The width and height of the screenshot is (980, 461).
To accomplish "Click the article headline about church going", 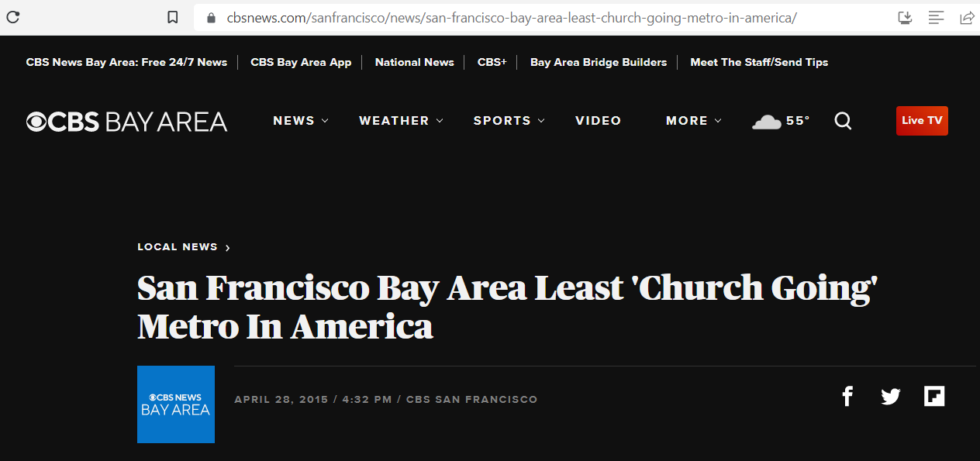I will (x=507, y=307).
